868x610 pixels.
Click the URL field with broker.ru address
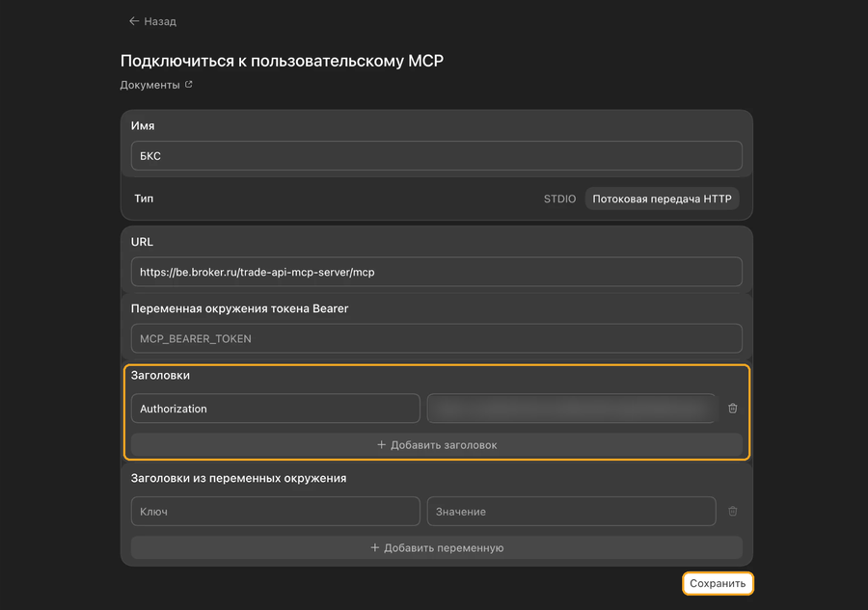436,272
